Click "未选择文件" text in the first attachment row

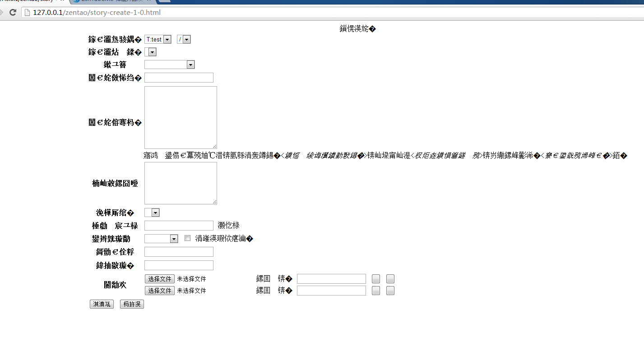click(191, 279)
